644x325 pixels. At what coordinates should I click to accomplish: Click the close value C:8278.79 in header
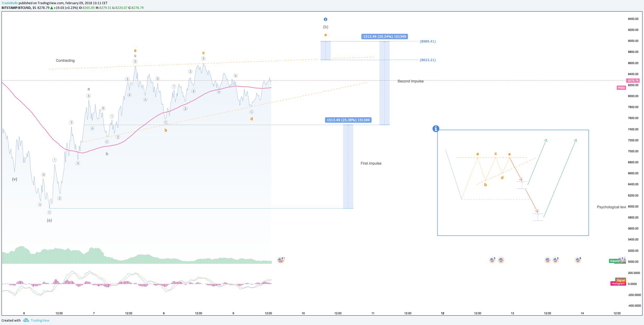[x=136, y=8]
